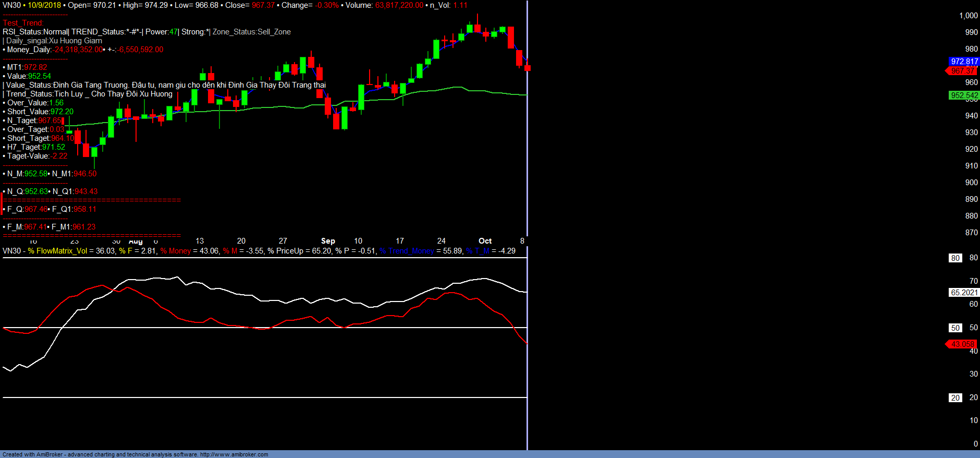Click the blue 972.817 price label
980x458 pixels.
tap(964, 62)
